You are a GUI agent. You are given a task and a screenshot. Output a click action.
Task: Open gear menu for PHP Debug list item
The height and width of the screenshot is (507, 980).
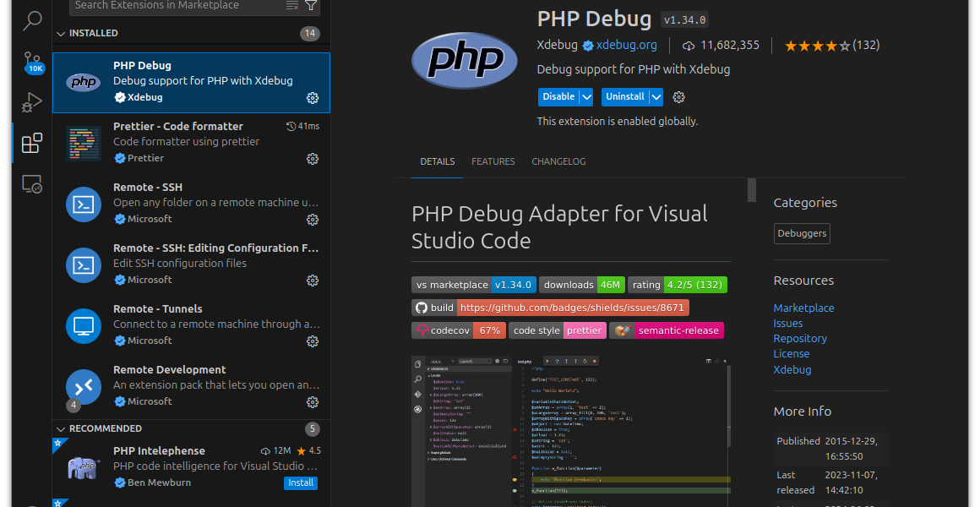click(313, 97)
